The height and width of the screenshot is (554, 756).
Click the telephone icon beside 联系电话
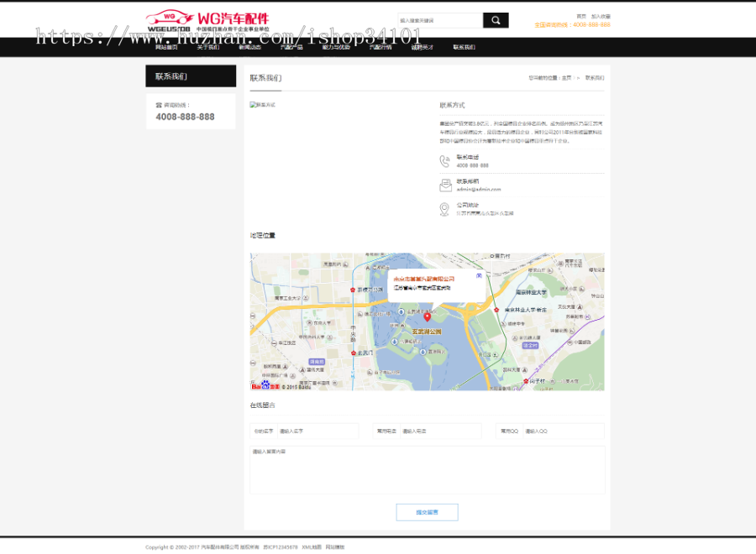click(444, 161)
